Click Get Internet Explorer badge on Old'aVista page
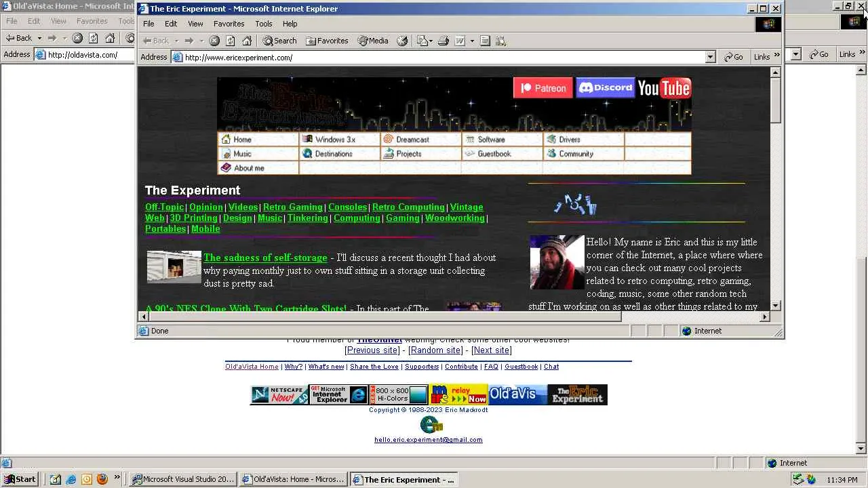 pos(338,394)
